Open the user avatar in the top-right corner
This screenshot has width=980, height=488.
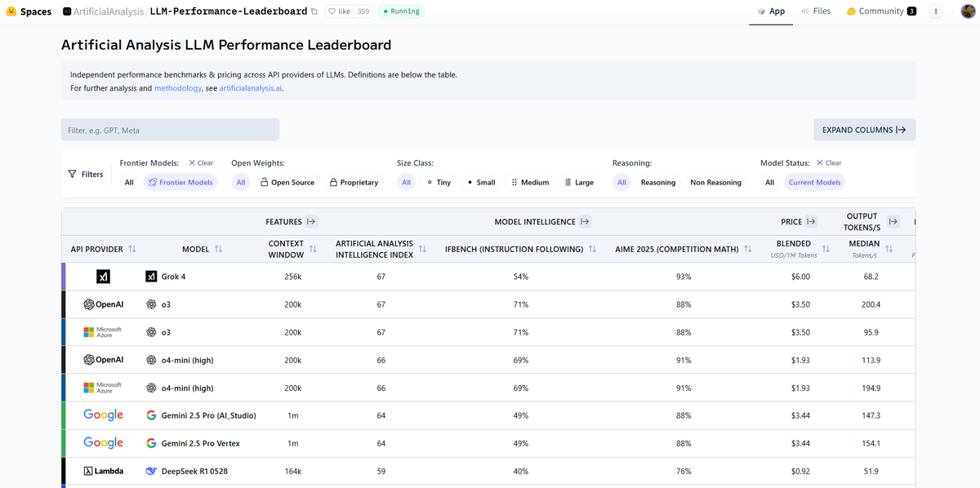(968, 11)
